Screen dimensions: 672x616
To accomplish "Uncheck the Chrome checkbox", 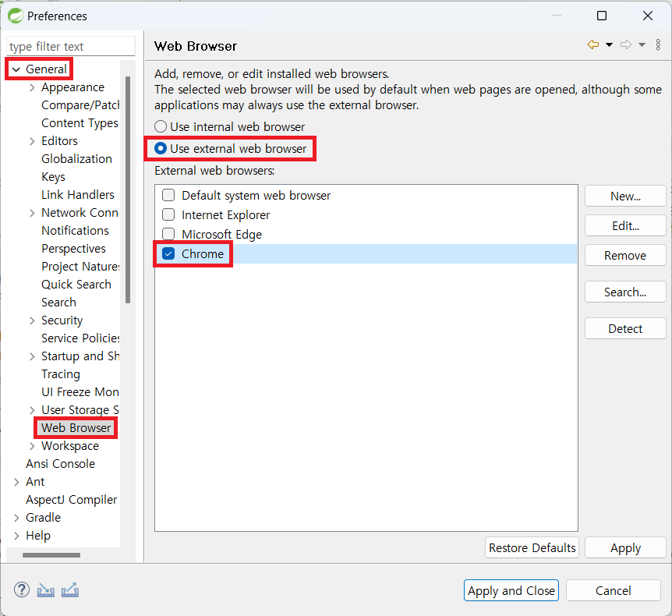I will pos(168,253).
